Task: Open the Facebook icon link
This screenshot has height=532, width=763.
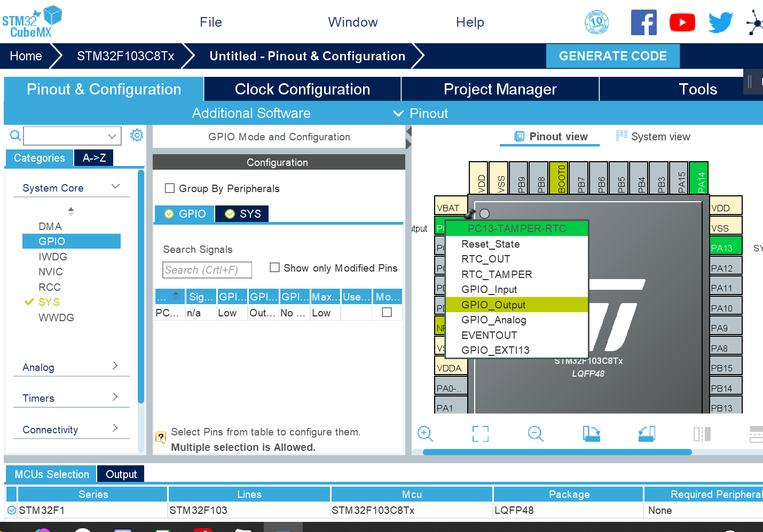Action: click(643, 22)
